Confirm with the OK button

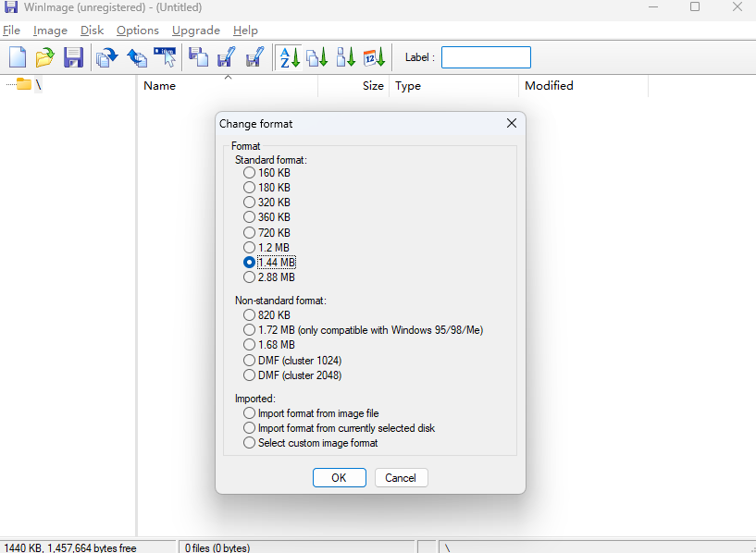[339, 478]
